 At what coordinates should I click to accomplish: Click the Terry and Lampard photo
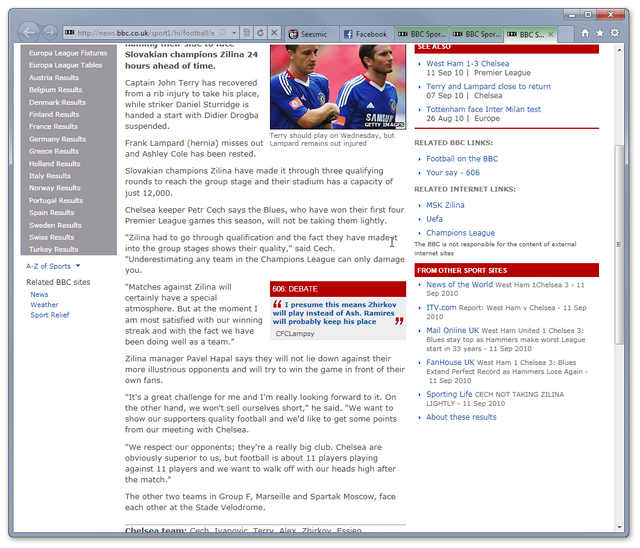tap(338, 88)
